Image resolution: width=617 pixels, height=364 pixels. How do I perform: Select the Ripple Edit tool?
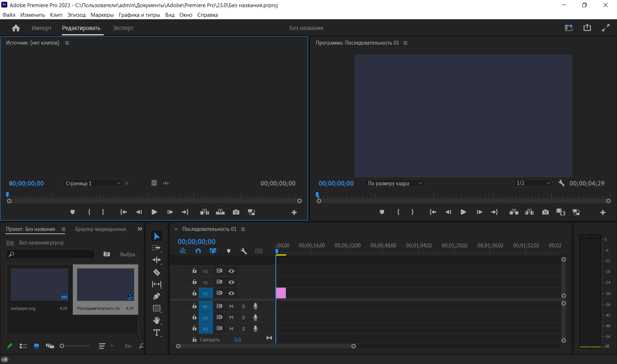pos(156,260)
